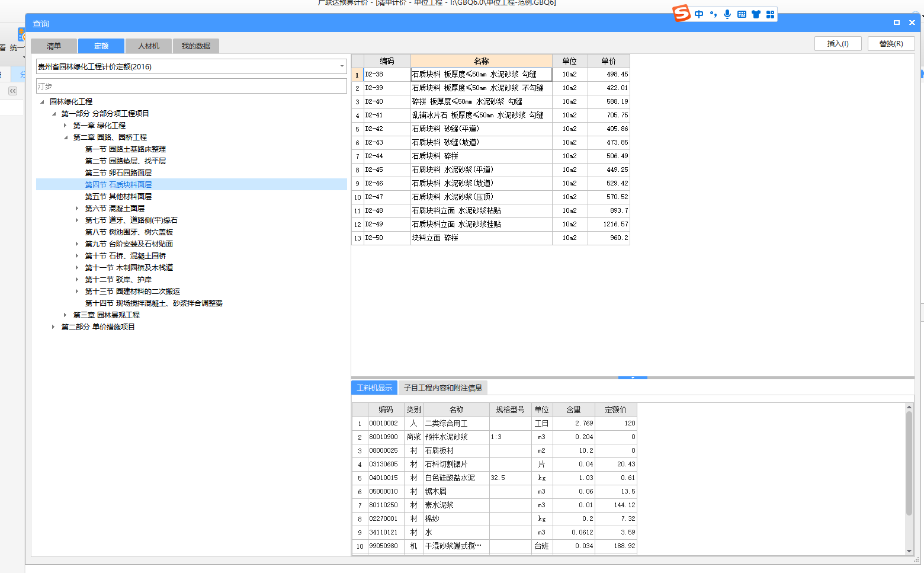Select 第十四节 现场搅拌混凝土 item
Viewport: 924px width, 573px height.
pyautogui.click(x=154, y=303)
